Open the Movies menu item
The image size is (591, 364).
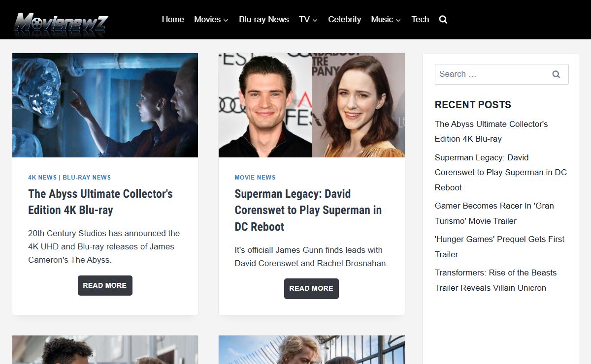tap(207, 20)
